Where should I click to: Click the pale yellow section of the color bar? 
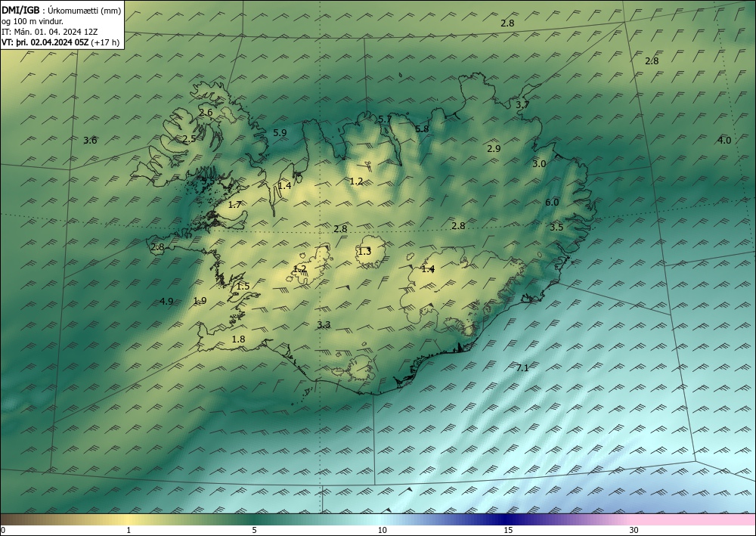(129, 519)
